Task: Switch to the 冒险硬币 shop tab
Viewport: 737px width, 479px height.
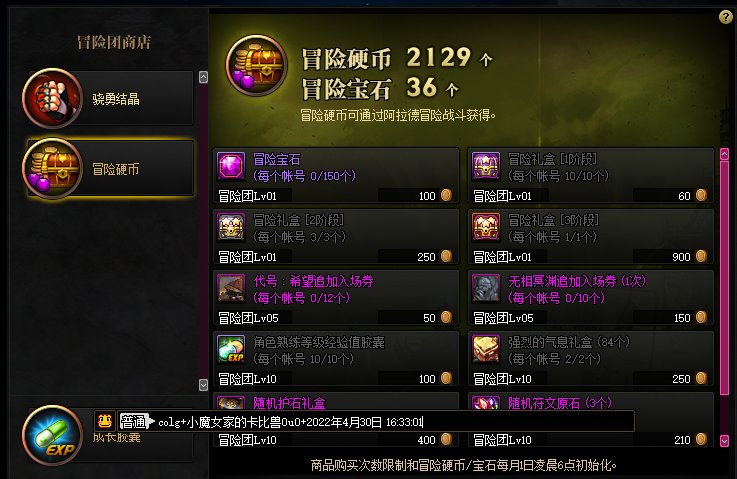Action: 109,168
